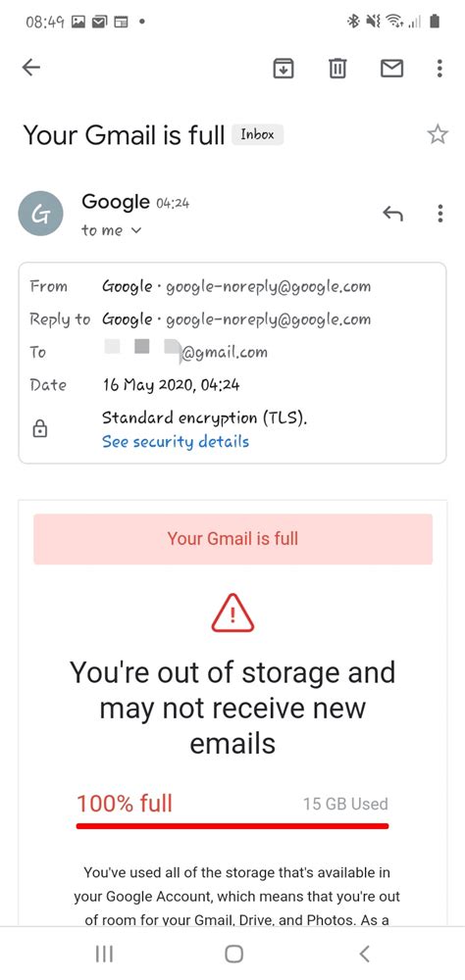
Task: Delete email with trash icon
Action: click(x=337, y=68)
